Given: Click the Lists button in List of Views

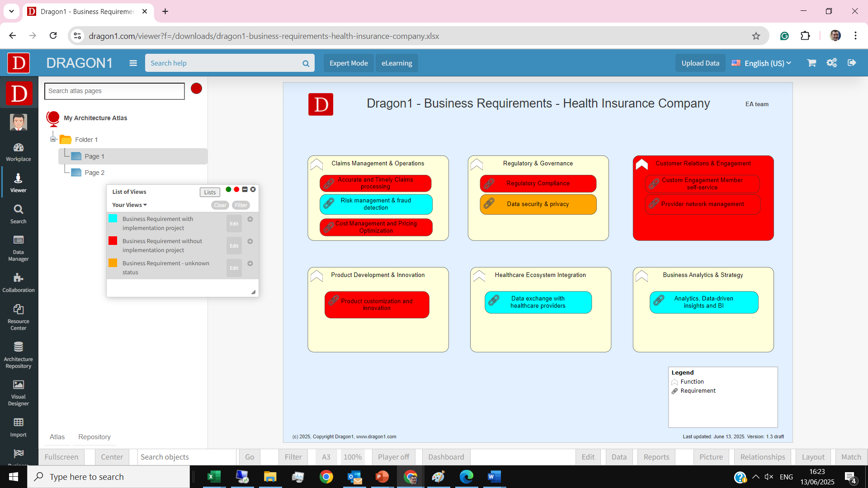Looking at the screenshot, I should tap(210, 192).
